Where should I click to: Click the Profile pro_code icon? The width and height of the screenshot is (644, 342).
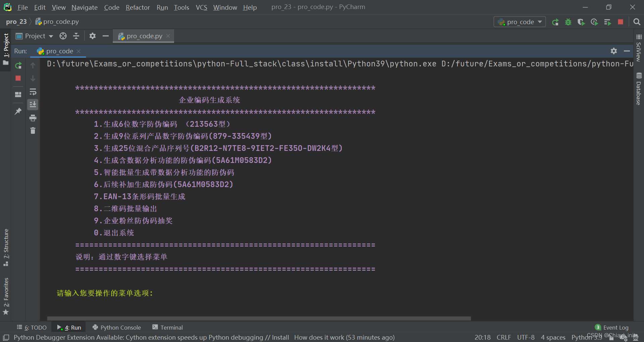point(594,22)
